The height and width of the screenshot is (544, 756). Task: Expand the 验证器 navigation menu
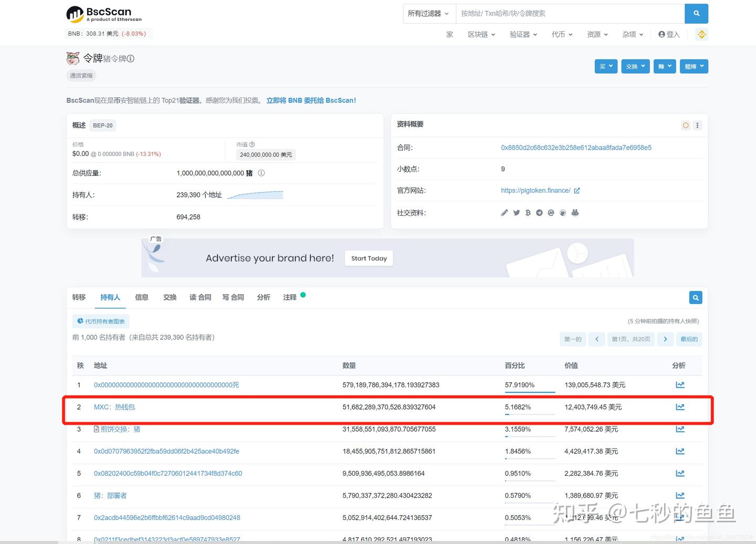[523, 35]
